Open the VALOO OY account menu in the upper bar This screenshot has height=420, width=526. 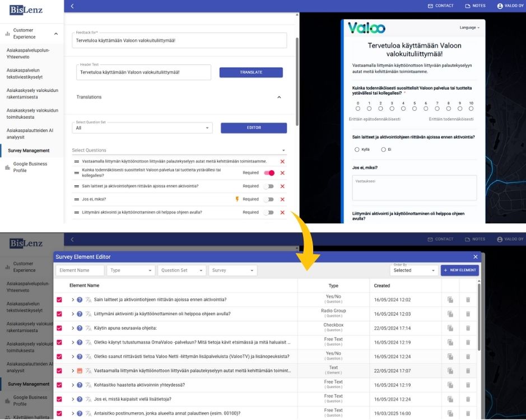click(510, 6)
